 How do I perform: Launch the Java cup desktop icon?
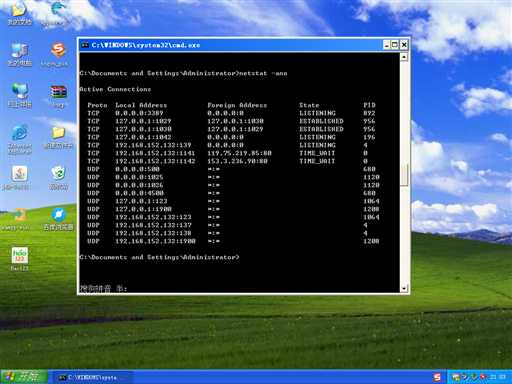coord(19,178)
